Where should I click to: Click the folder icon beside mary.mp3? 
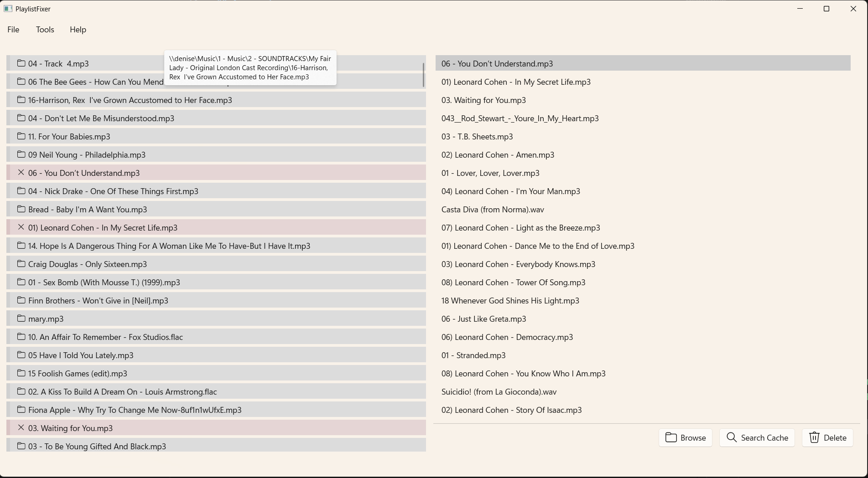21,319
